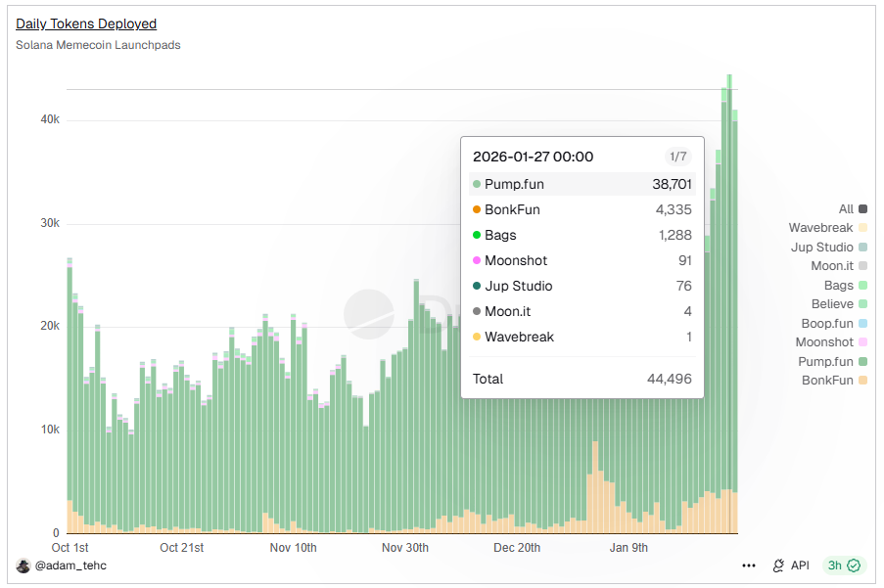Click the Pump.fun color swatch in the legend
The height and width of the screenshot is (588, 884).
(x=862, y=361)
